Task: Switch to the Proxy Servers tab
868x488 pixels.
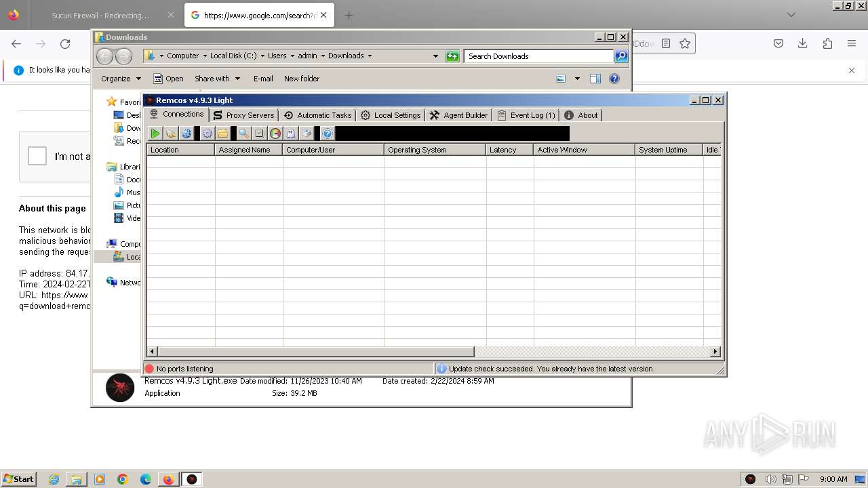Action: click(x=243, y=115)
